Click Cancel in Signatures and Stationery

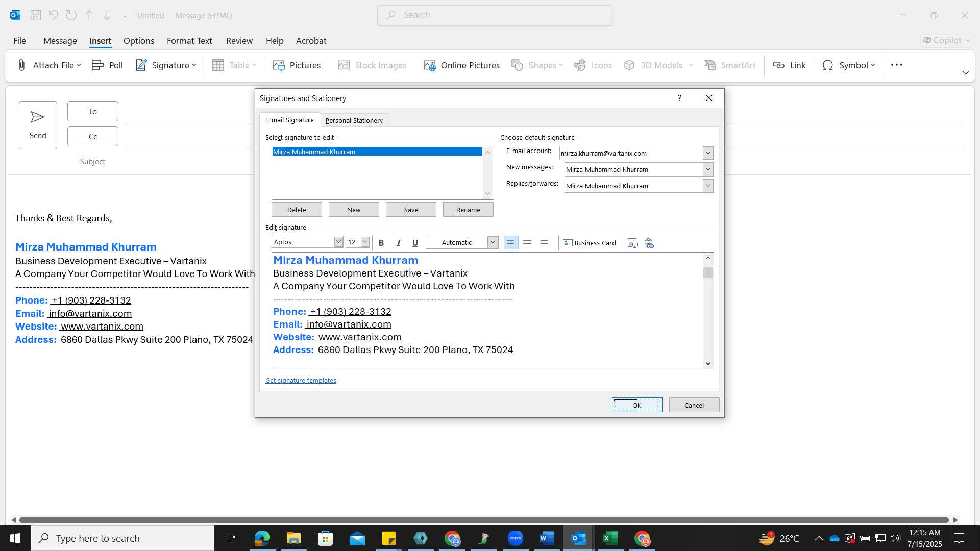coord(694,405)
